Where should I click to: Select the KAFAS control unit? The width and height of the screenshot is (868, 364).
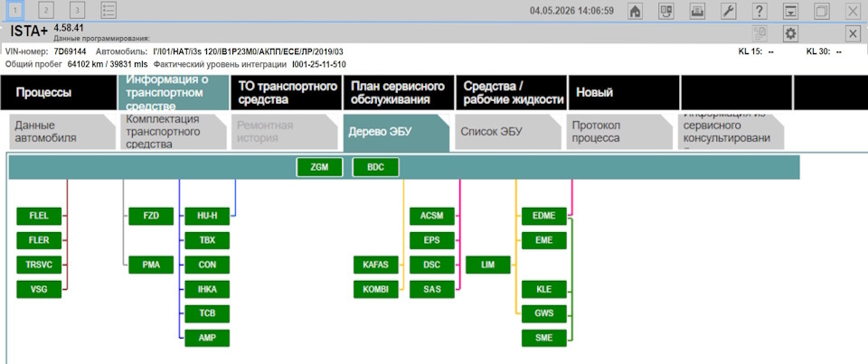click(376, 265)
